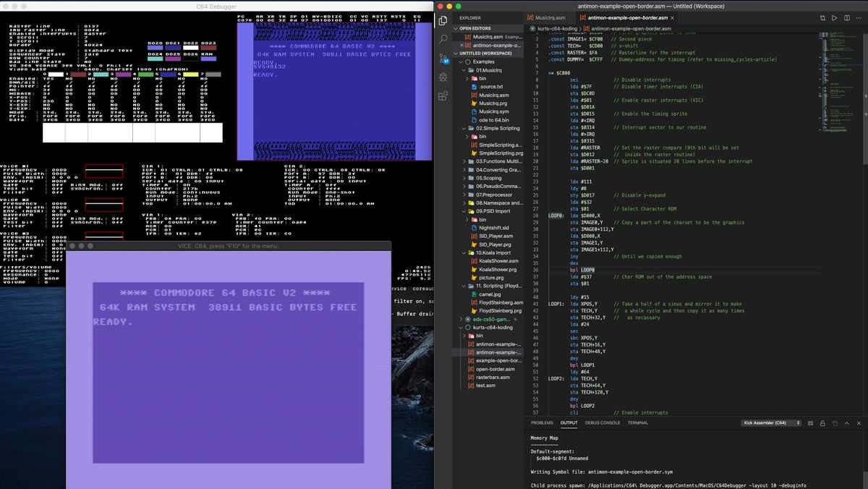Clear the Output panel contents
The width and height of the screenshot is (868, 489).
811,423
